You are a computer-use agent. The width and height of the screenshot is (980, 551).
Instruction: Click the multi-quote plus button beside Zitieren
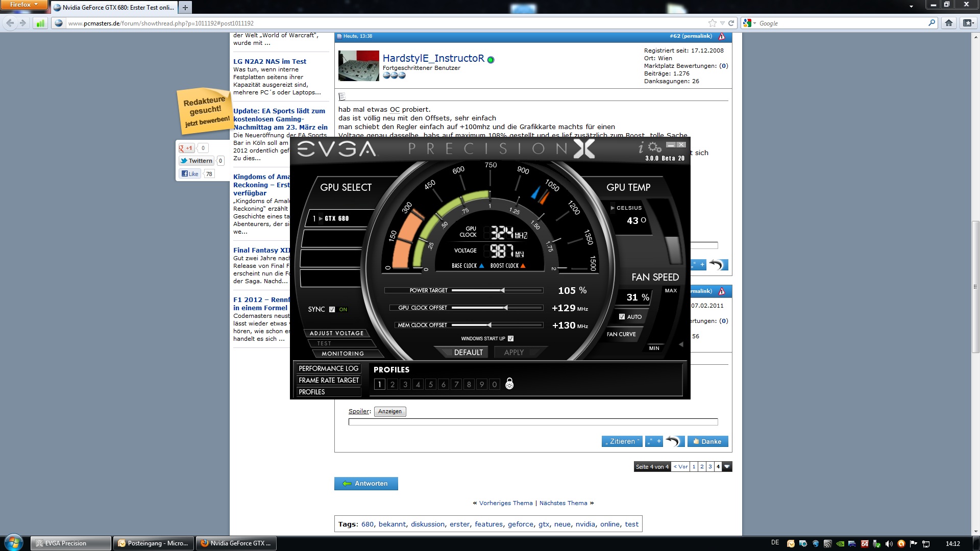[654, 441]
